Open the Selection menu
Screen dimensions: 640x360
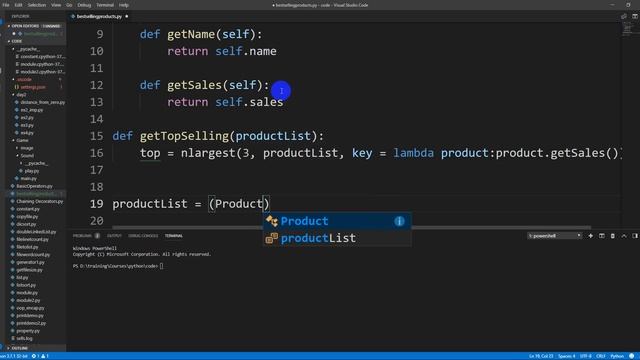37,5
